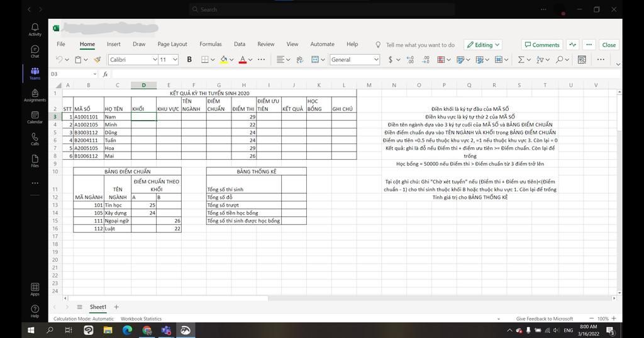This screenshot has width=644, height=338.
Task: Open the font size 11 dropdown
Action: pos(175,60)
